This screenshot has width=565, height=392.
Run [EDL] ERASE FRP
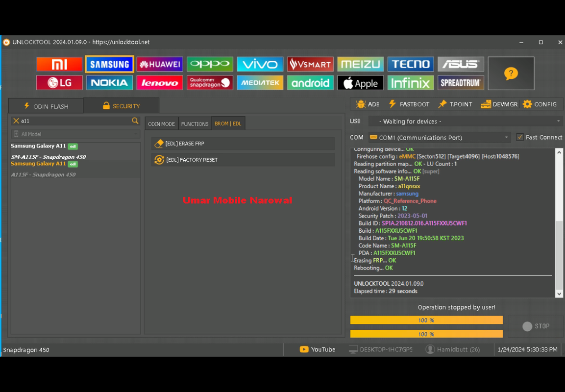(243, 144)
